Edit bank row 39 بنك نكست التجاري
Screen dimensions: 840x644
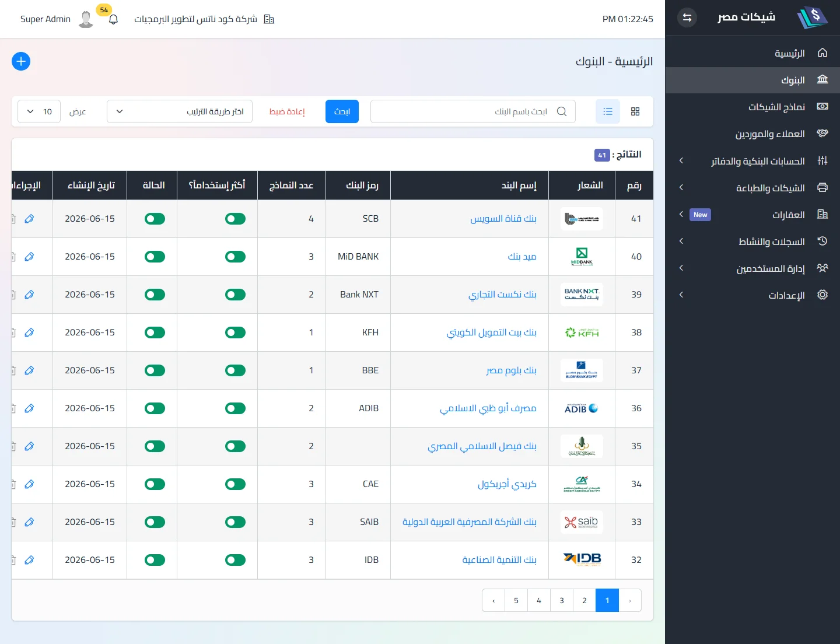point(29,295)
